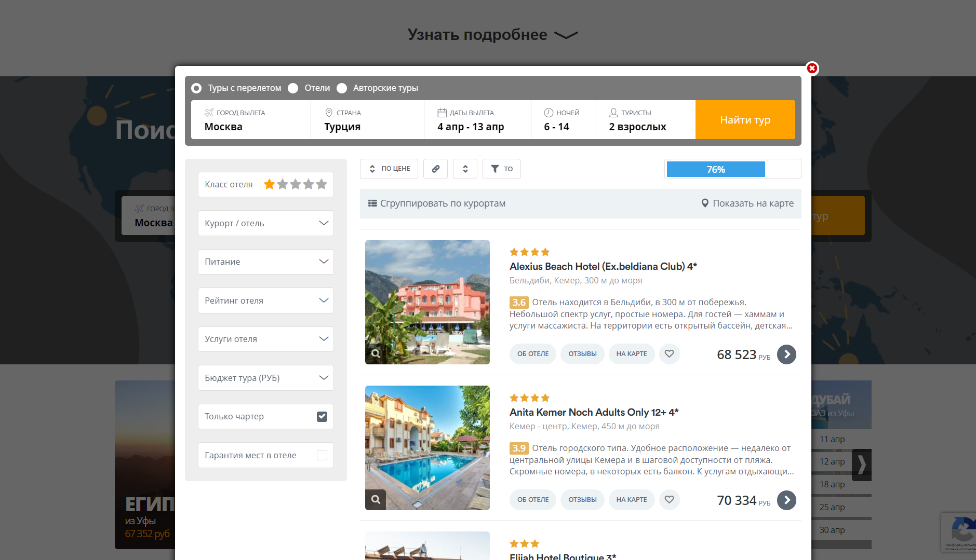Open Alexius Beach Hotel photo thumbnail
Screen dimensions: 976x560
427,302
